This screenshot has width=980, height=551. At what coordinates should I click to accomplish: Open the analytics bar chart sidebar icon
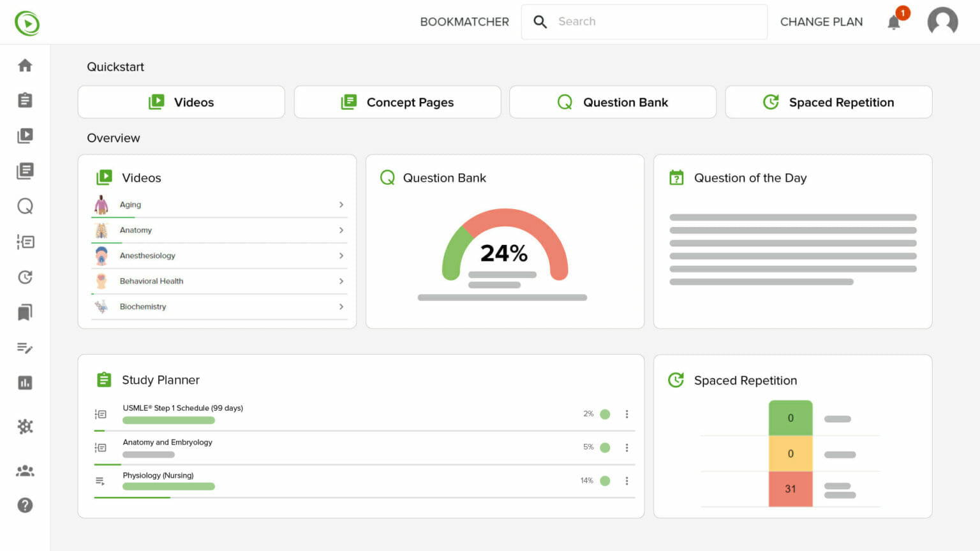[25, 383]
